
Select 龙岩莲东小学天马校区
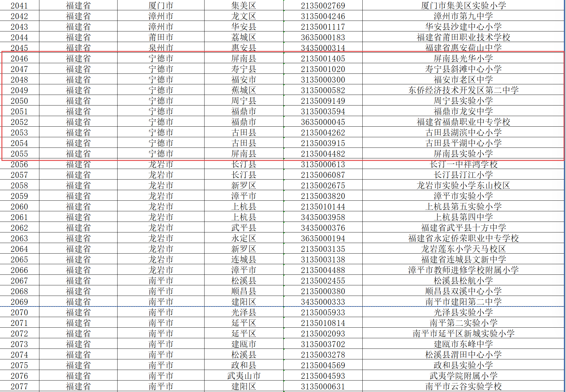pyautogui.click(x=463, y=249)
